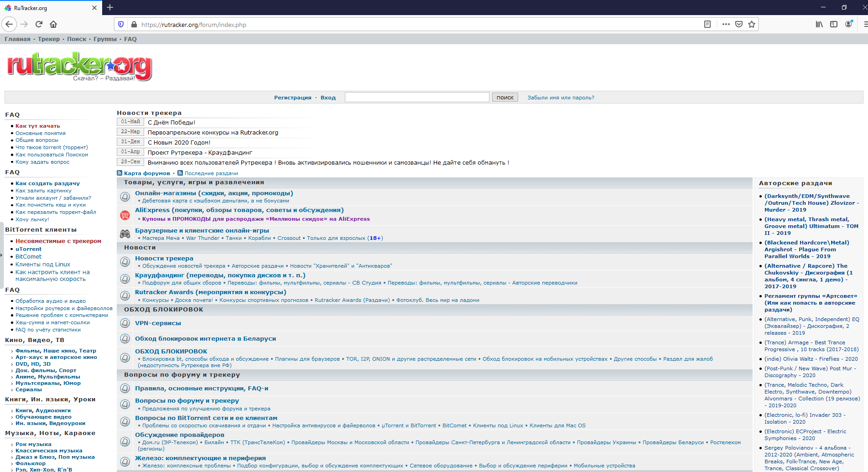Open Фильмы, Наше кино, Театр sidebar item
This screenshot has width=868, height=472.
56,351
